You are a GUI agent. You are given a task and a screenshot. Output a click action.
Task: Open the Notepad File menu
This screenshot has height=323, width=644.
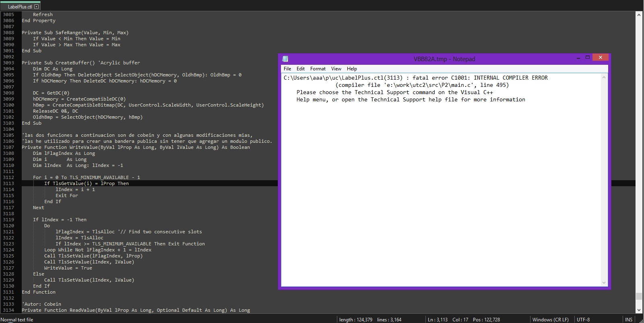[x=287, y=69]
